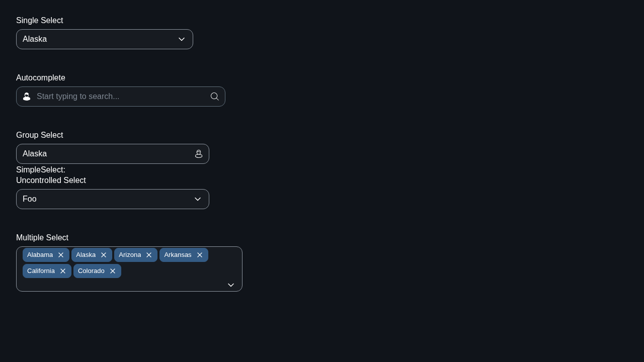
Task: Expand the Uncontrolled Select chevron
Action: (x=198, y=199)
